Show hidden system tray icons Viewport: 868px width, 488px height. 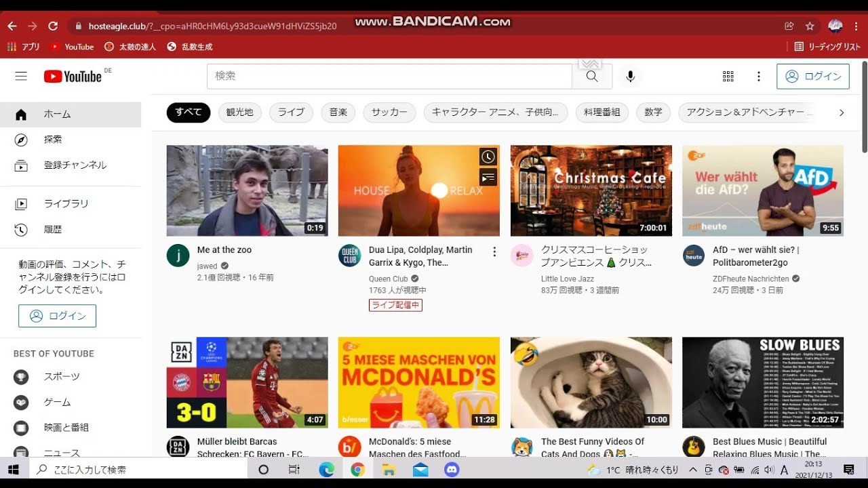(692, 468)
